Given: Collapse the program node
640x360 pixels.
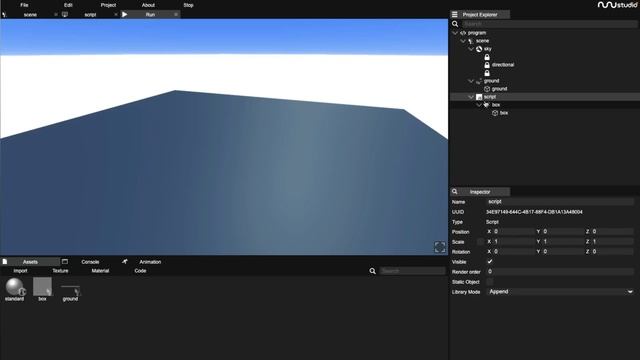Looking at the screenshot, I should click(455, 33).
